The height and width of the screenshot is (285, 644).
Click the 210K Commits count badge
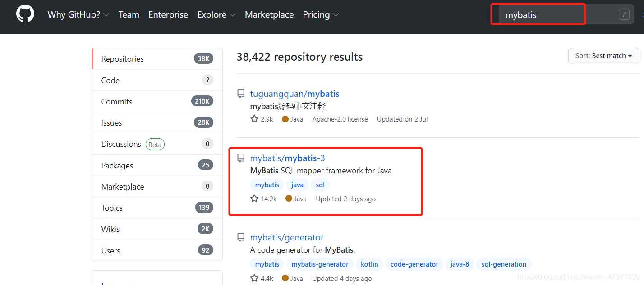pyautogui.click(x=202, y=101)
